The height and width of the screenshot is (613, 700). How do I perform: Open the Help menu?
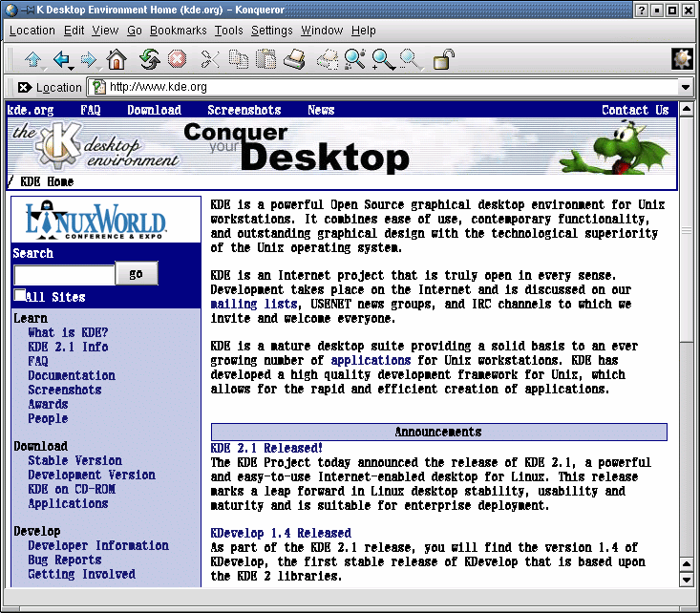pos(364,31)
